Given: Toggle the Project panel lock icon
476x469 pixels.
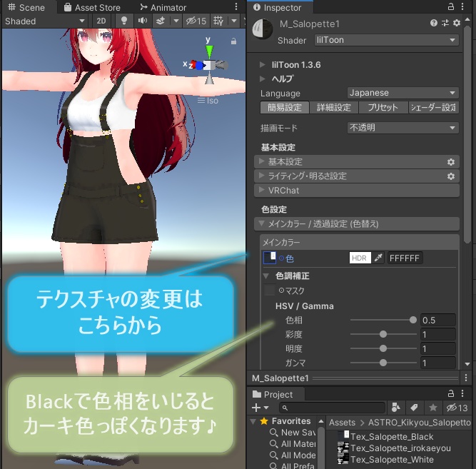Looking at the screenshot, I should point(451,393).
